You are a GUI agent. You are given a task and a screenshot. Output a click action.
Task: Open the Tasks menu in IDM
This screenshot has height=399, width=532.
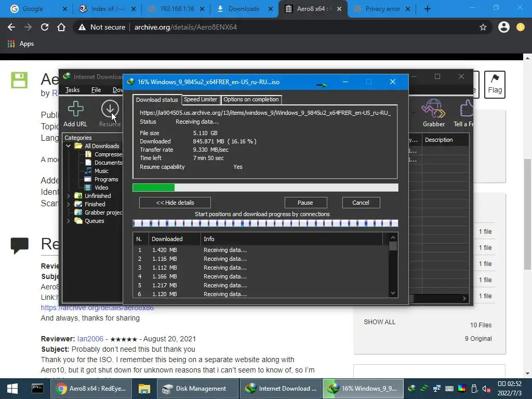coord(72,89)
